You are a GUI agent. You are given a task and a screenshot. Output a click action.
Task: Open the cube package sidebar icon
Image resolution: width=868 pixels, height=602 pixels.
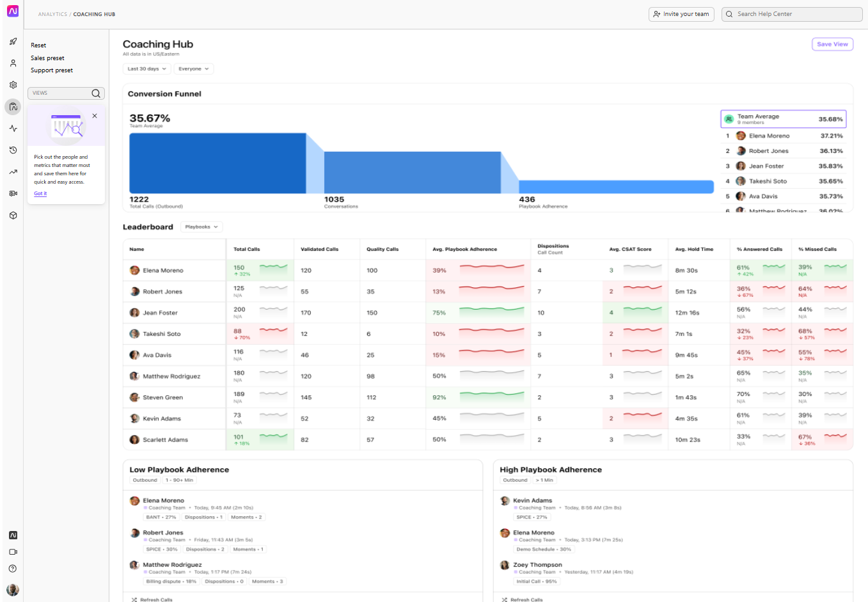(x=13, y=216)
